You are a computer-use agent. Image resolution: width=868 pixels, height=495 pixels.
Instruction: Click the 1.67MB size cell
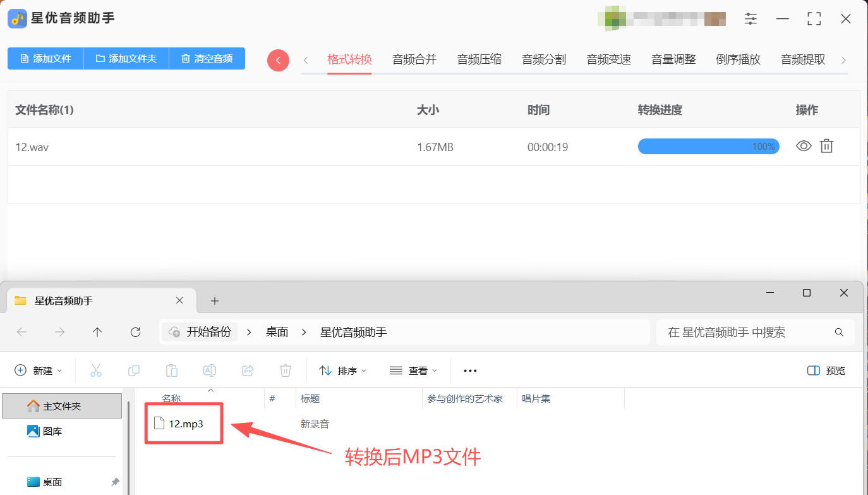tap(435, 147)
